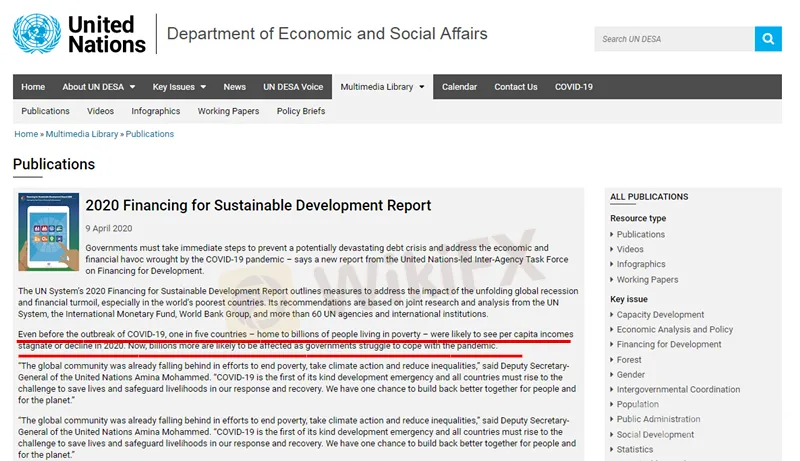The image size is (800, 461).
Task: Open the Home menu item
Action: 33,87
